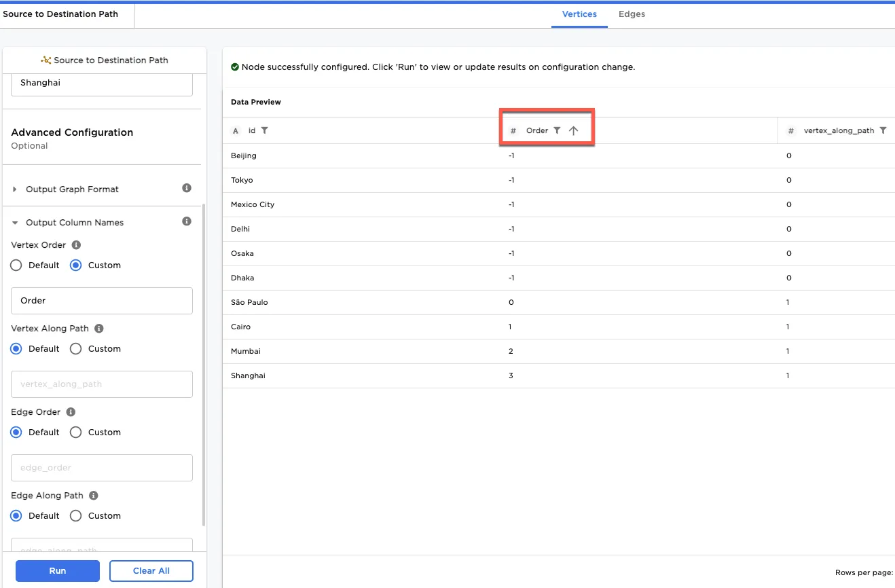
Task: Select Default for Vertex Order
Action: (x=16, y=265)
